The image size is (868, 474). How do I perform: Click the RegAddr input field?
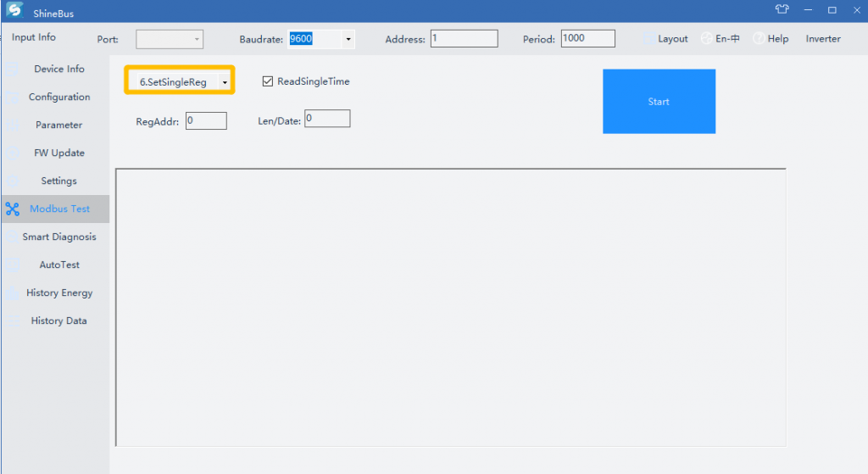pos(206,120)
